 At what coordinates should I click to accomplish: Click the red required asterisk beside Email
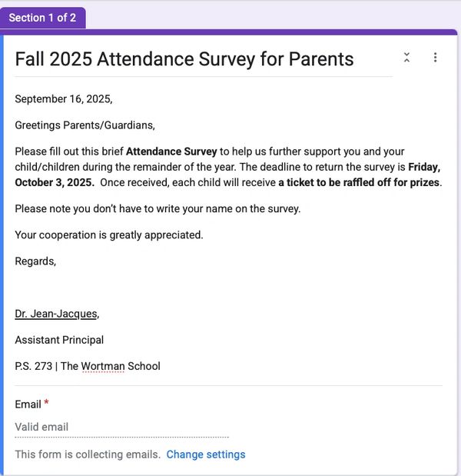(46, 404)
